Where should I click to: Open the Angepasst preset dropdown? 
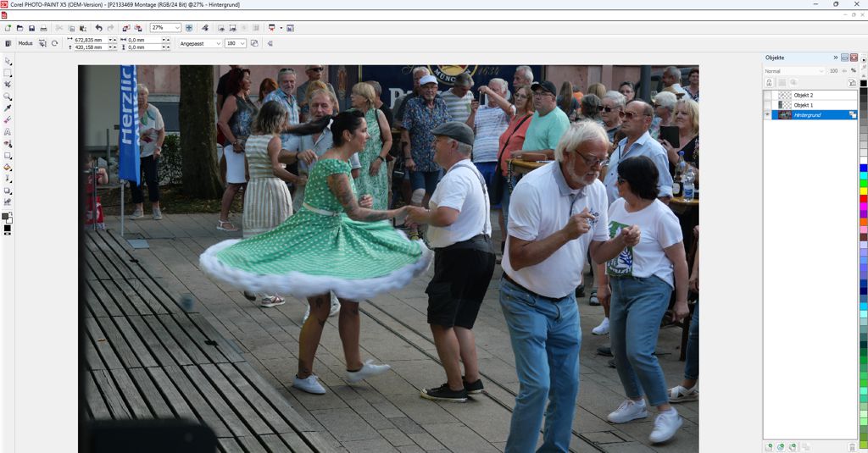point(218,43)
